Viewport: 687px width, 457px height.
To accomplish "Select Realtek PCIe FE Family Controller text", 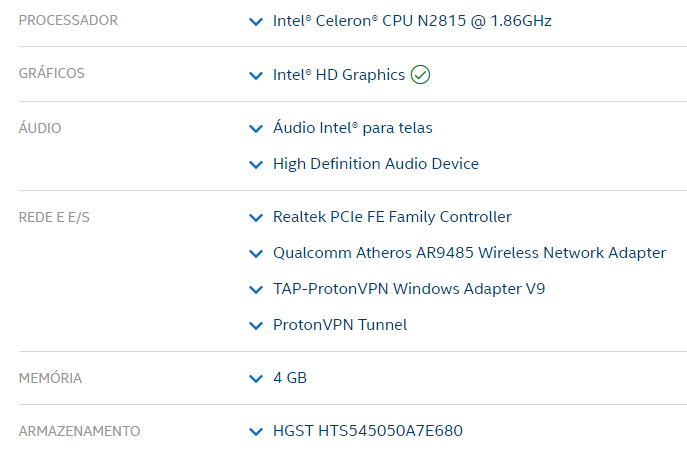I will [x=392, y=217].
